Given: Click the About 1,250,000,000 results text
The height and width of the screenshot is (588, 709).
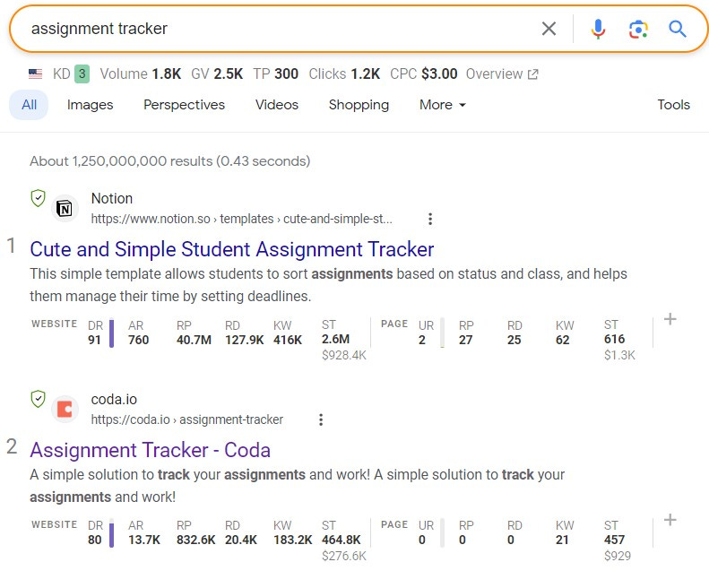Looking at the screenshot, I should point(170,161).
